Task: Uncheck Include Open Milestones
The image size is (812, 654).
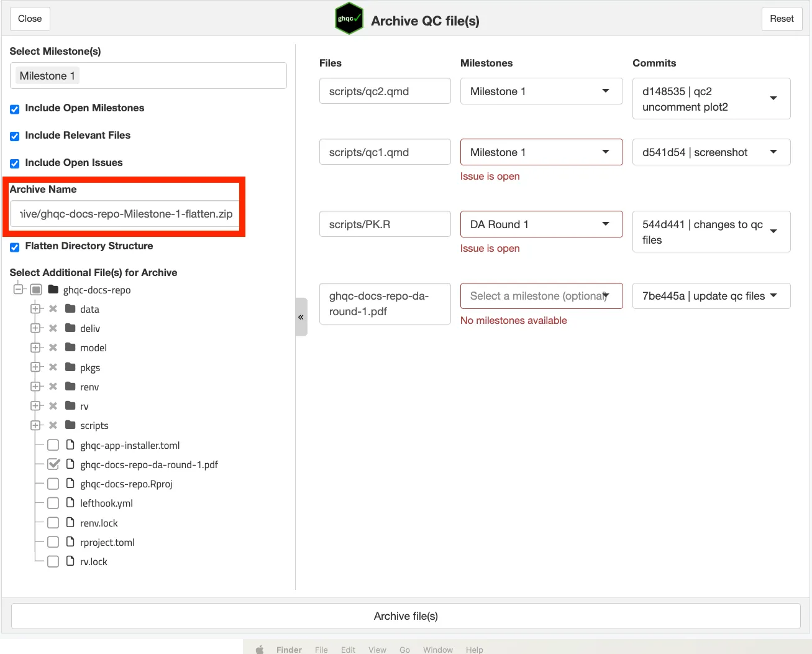Action: point(15,109)
